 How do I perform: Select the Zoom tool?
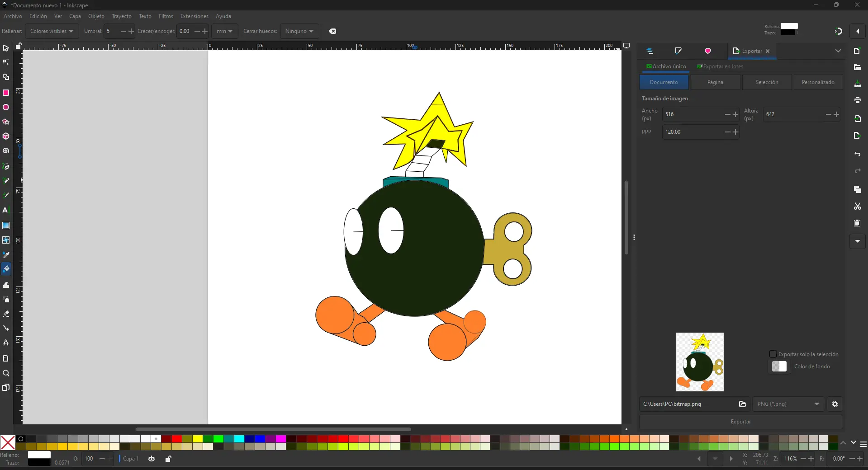pyautogui.click(x=6, y=374)
